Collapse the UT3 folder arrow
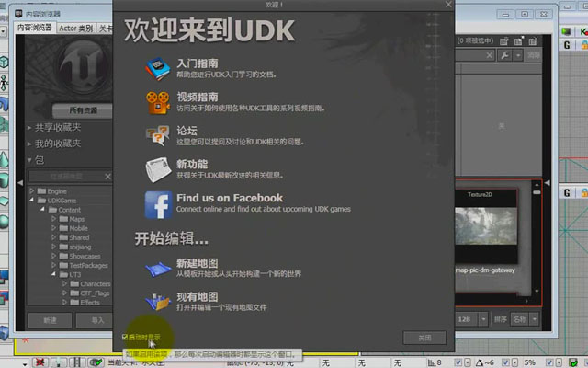The image size is (588, 368). [53, 274]
